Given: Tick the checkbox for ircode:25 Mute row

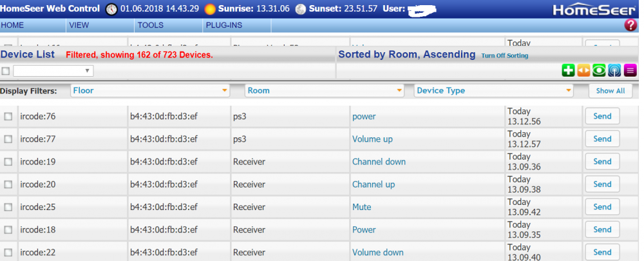Looking at the screenshot, I should tap(8, 207).
